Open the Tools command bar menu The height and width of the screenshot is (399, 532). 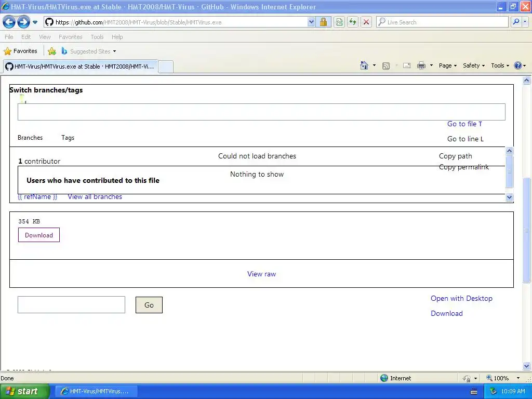(x=500, y=65)
